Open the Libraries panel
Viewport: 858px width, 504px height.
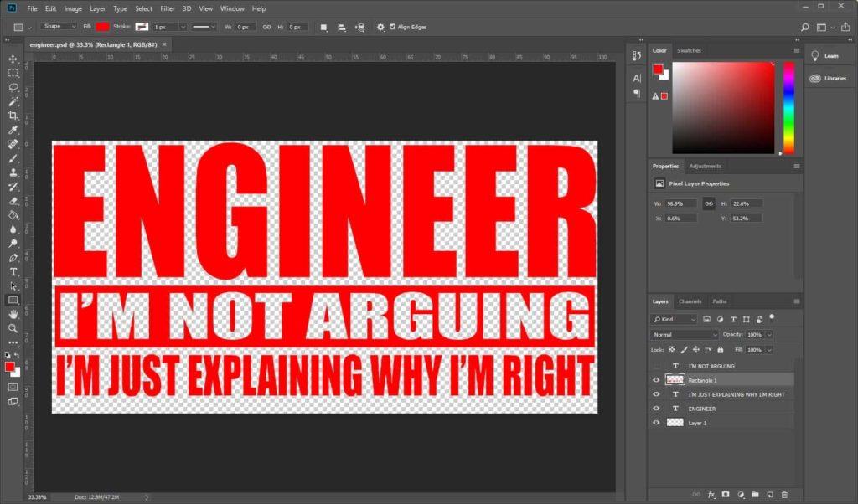tap(829, 78)
